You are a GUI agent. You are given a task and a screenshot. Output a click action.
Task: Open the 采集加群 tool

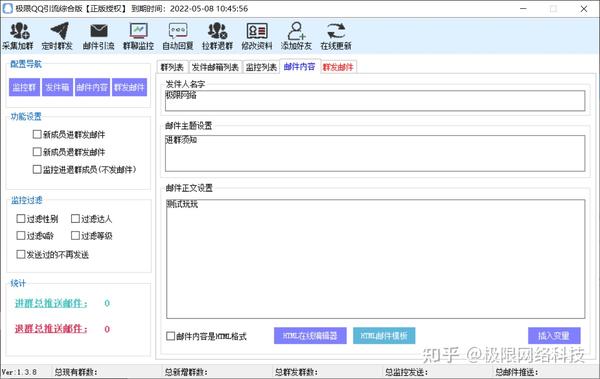[18, 36]
